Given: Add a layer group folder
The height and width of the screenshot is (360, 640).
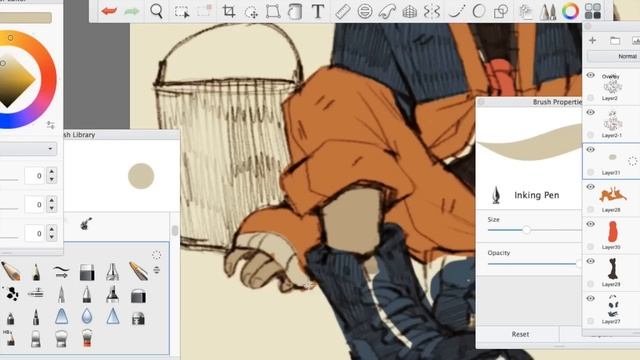Looking at the screenshot, I should [x=615, y=40].
